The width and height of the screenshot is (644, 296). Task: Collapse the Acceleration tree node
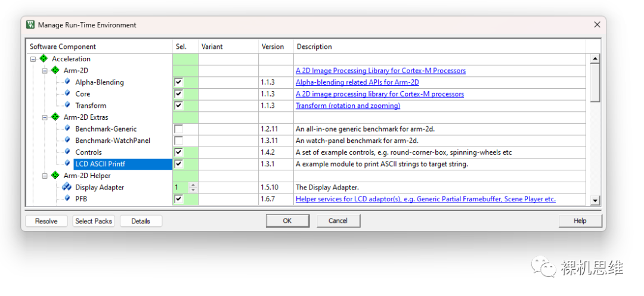pyautogui.click(x=33, y=59)
